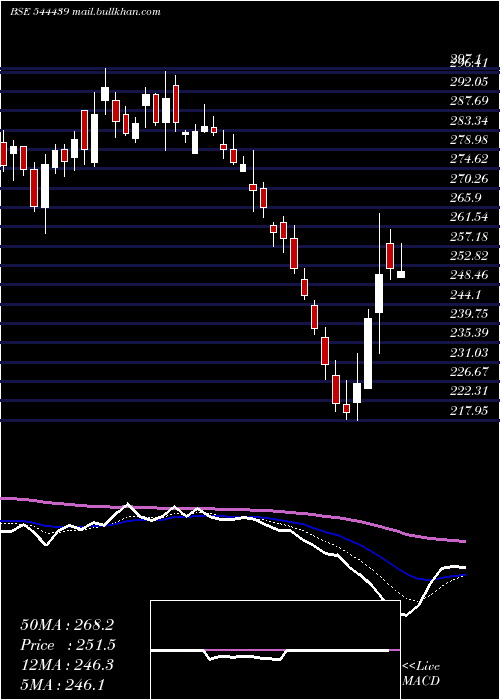Click the 261.54 price axis label
The height and width of the screenshot is (700, 500).
pyautogui.click(x=469, y=217)
